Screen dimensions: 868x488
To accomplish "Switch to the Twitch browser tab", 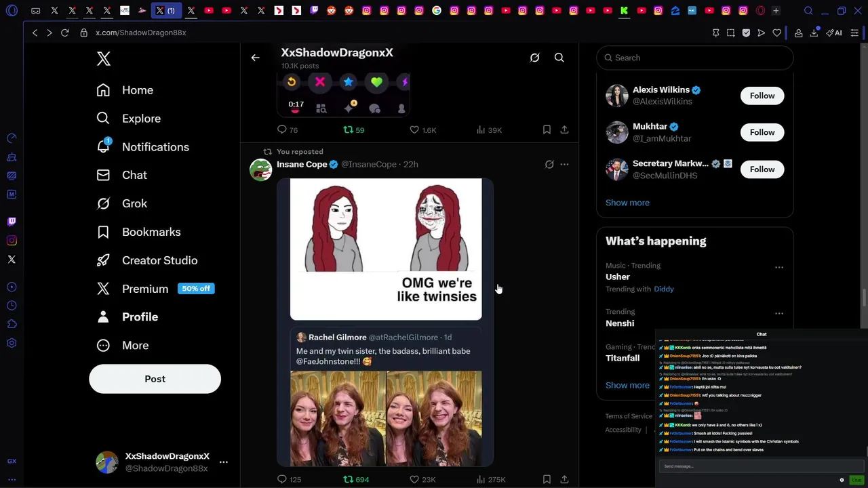I will (314, 11).
